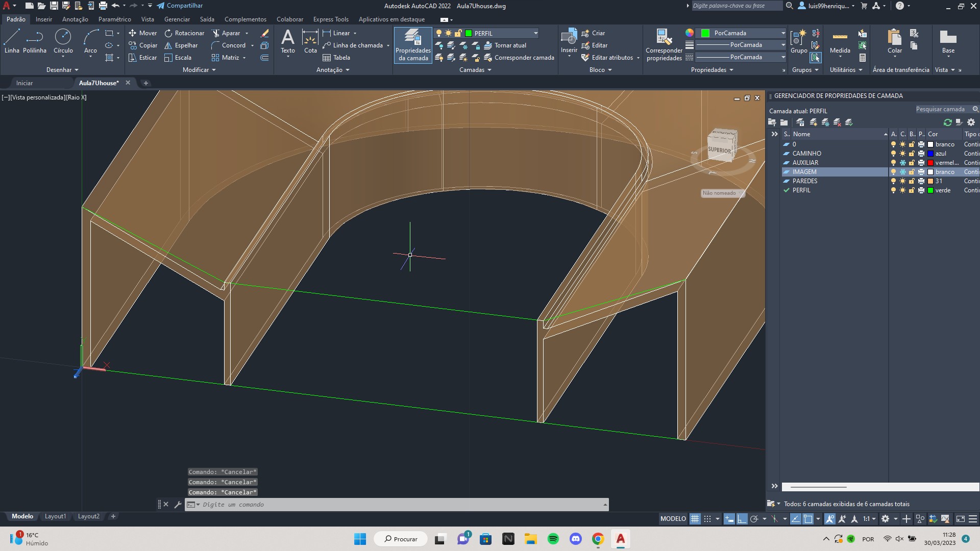Open the Paramétrico ribbon tab
Screen dimensions: 980x551
click(114, 19)
